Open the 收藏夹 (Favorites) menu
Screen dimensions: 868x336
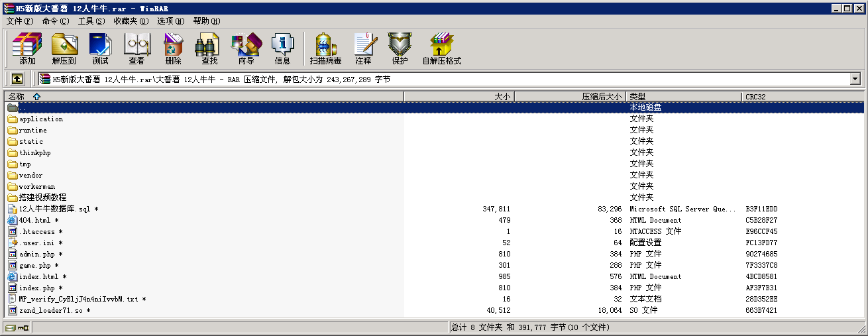pos(131,21)
